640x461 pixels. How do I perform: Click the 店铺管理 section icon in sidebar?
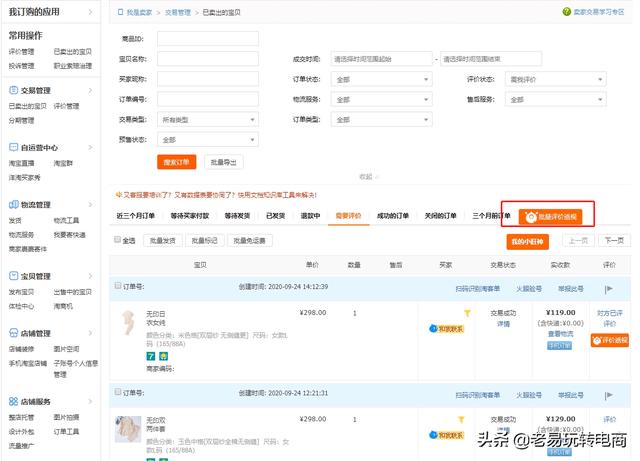[x=14, y=333]
